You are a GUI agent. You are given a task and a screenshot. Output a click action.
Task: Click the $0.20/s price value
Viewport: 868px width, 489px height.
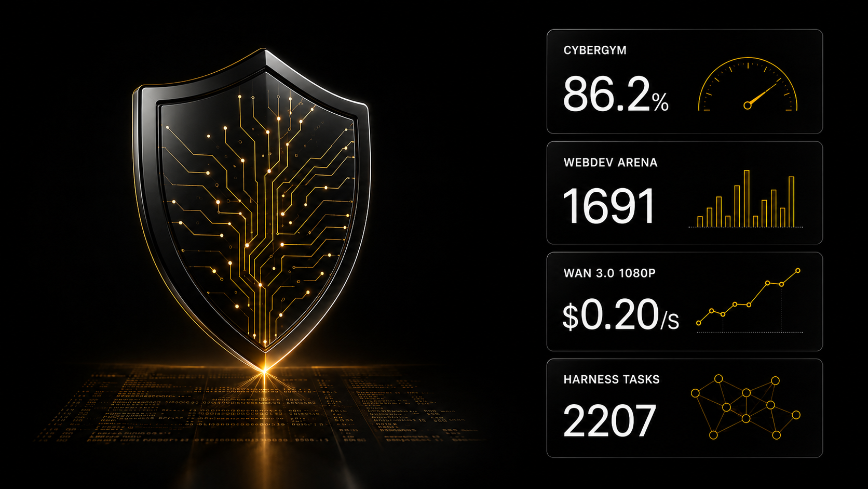point(621,315)
